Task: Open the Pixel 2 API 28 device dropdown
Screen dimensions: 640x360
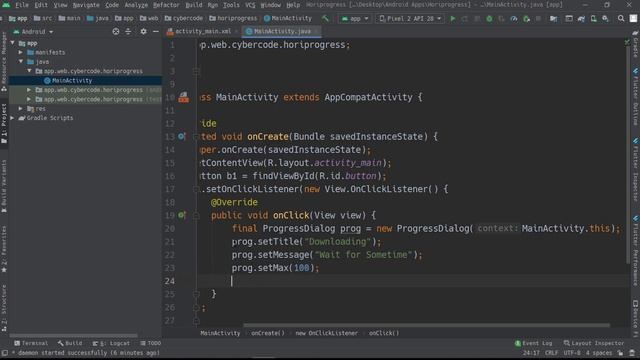Action: pyautogui.click(x=410, y=19)
